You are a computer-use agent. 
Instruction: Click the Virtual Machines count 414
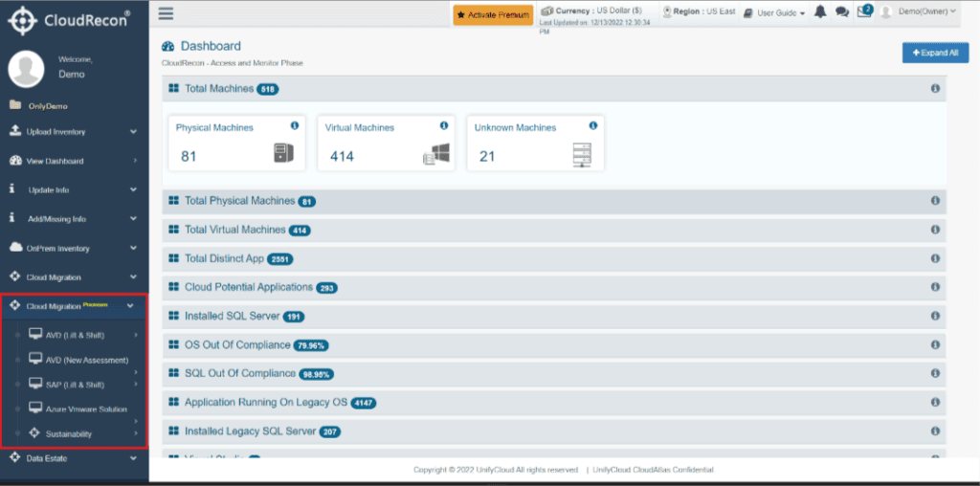(x=342, y=156)
